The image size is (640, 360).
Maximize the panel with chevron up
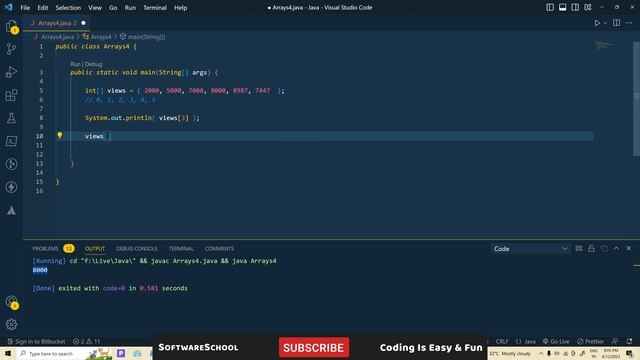click(616, 249)
